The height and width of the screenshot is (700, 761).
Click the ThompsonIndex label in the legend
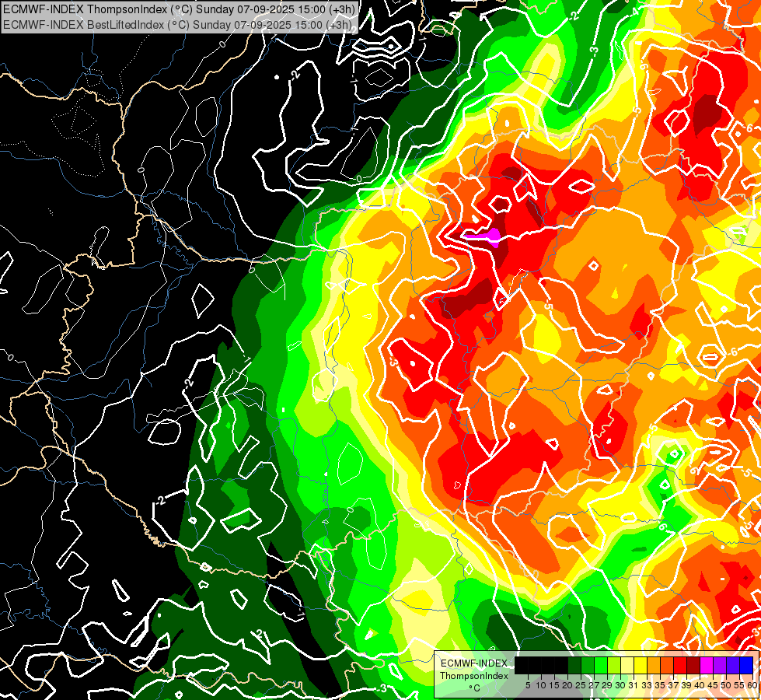click(x=474, y=676)
